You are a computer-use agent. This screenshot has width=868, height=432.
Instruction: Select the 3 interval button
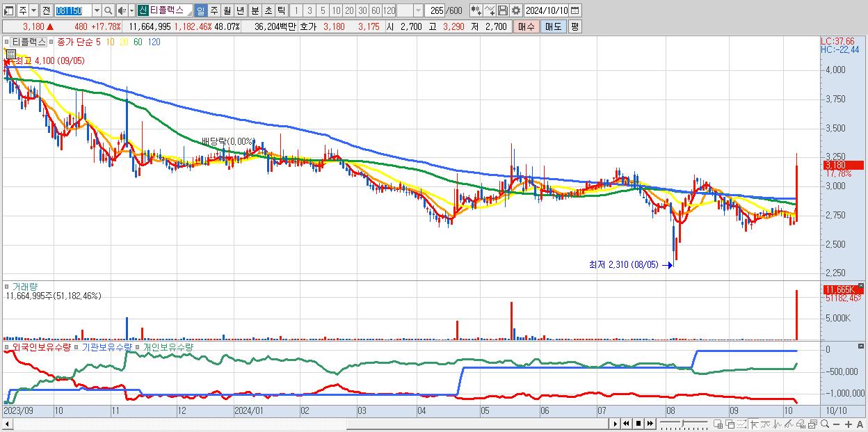tap(310, 10)
